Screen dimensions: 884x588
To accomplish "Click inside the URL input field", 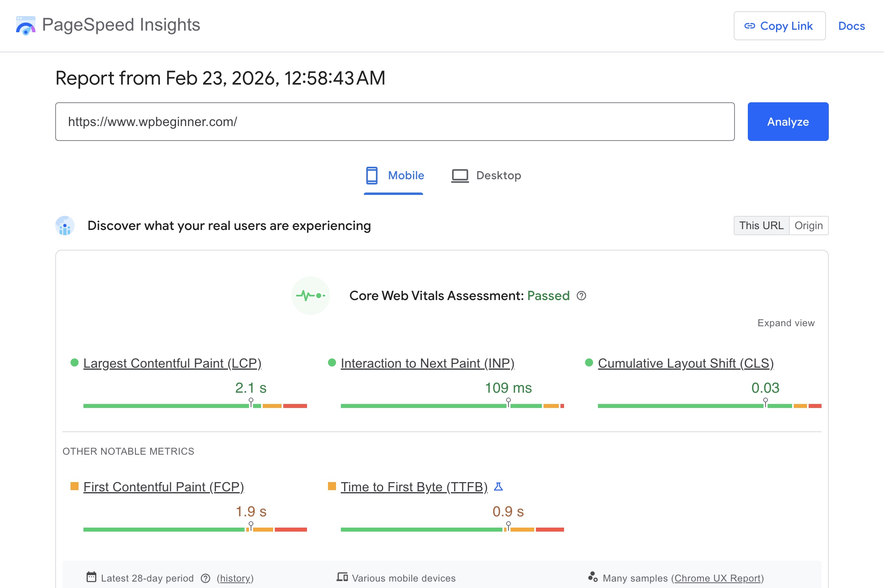I will (x=363, y=121).
